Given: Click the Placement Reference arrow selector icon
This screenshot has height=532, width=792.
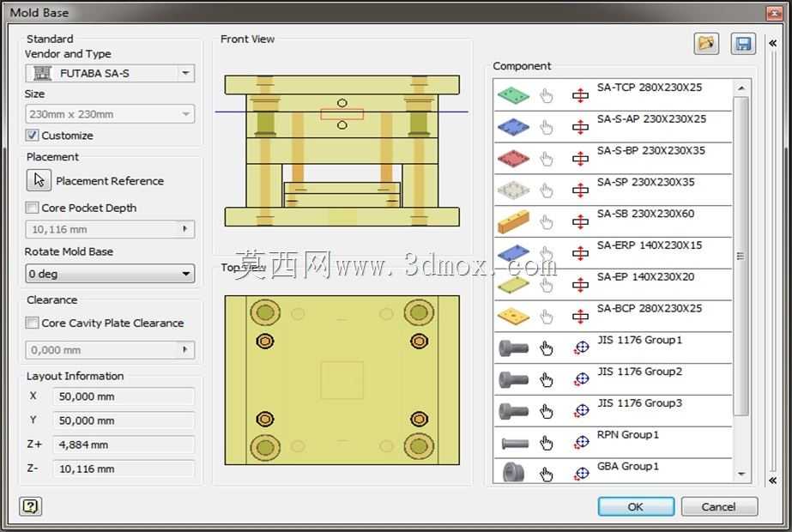Looking at the screenshot, I should point(39,180).
